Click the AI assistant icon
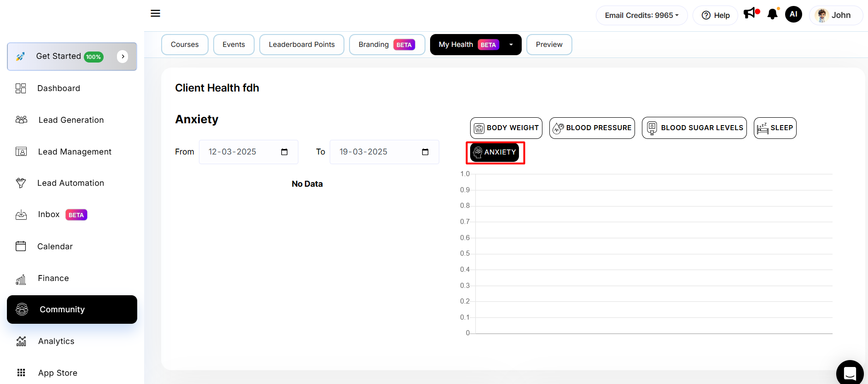868x384 pixels. (793, 14)
